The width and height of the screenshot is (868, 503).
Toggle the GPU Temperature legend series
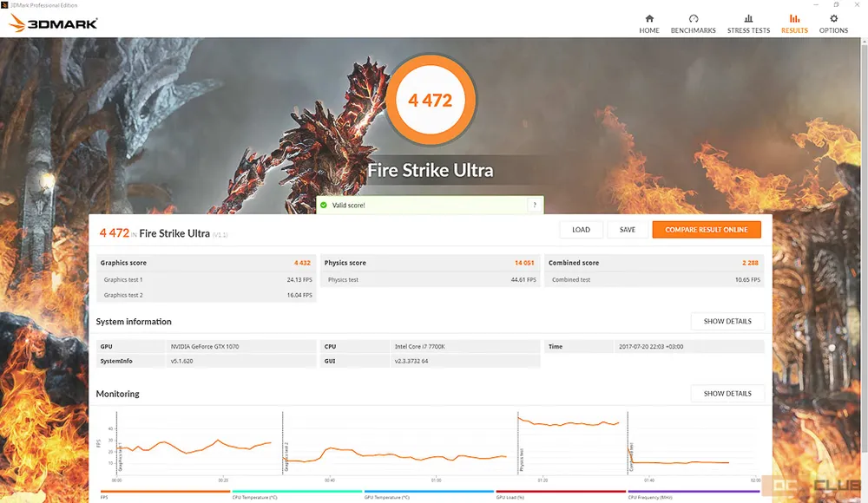click(x=429, y=492)
